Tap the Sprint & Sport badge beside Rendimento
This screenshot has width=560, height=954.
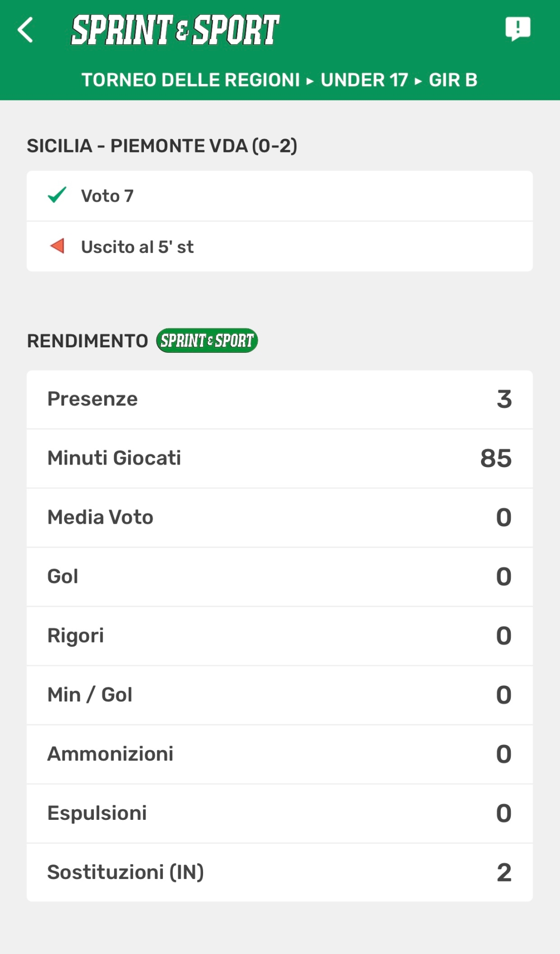[207, 341]
